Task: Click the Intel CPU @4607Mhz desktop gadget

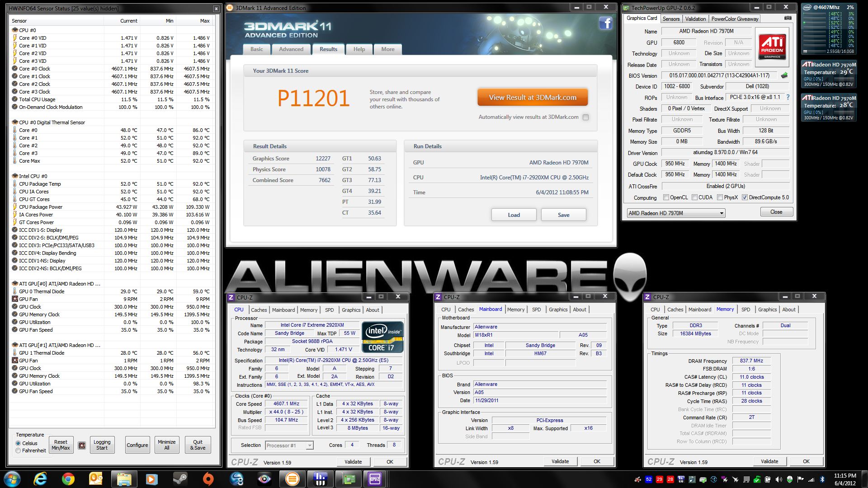Action: [x=829, y=29]
